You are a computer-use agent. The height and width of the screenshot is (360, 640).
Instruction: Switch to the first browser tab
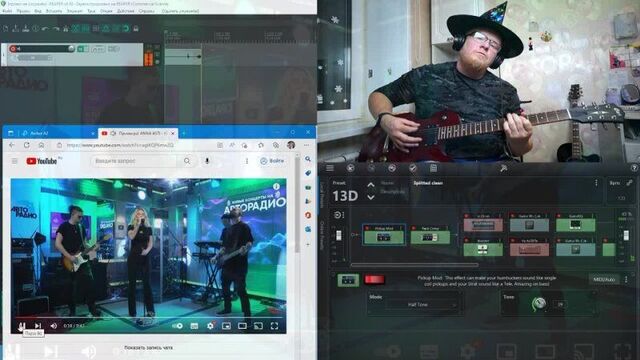pos(57,133)
